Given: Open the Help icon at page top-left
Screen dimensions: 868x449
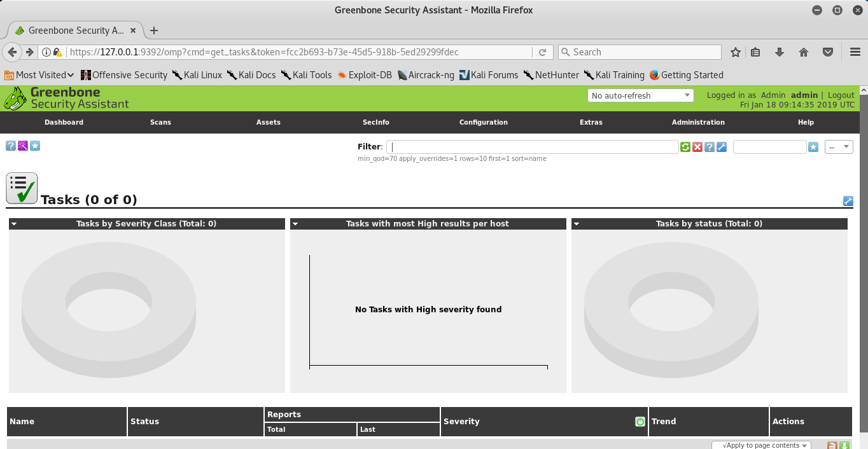Looking at the screenshot, I should [11, 146].
